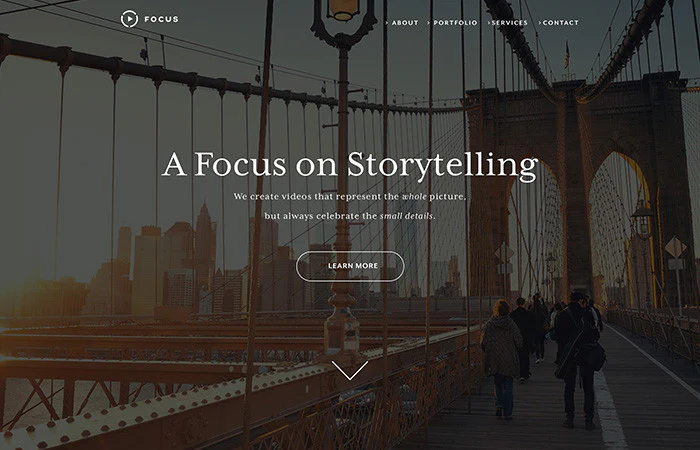Click the bridge lamp post in hero image
The width and height of the screenshot is (700, 450).
tap(343, 179)
